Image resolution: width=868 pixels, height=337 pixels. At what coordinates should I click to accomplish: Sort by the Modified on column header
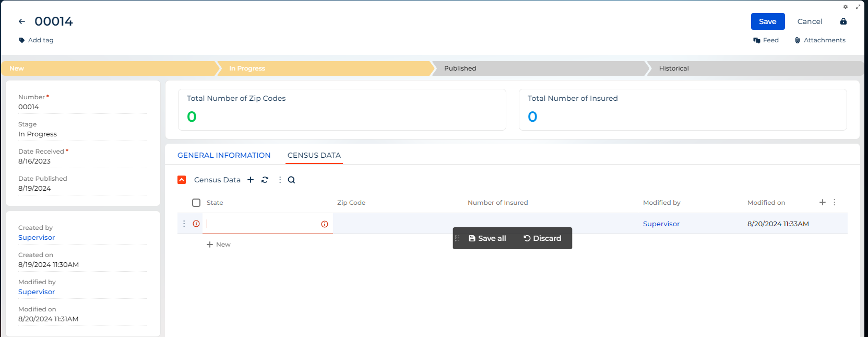click(x=766, y=203)
